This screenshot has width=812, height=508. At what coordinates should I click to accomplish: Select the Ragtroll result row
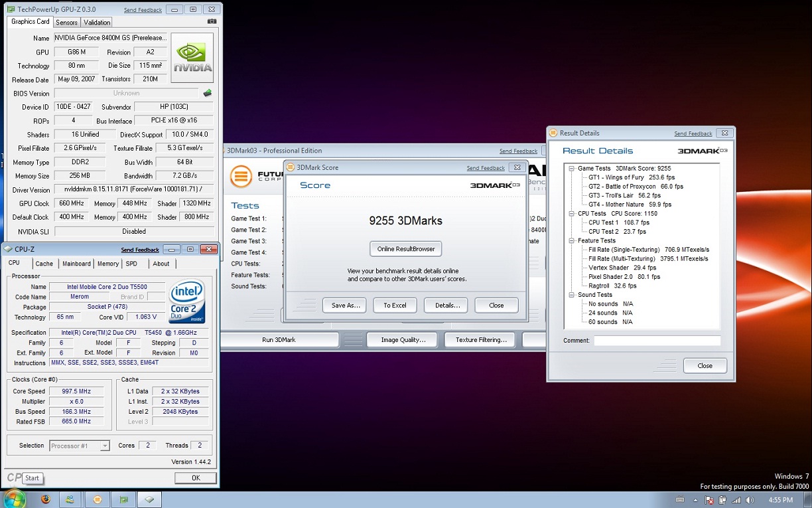[x=612, y=286]
